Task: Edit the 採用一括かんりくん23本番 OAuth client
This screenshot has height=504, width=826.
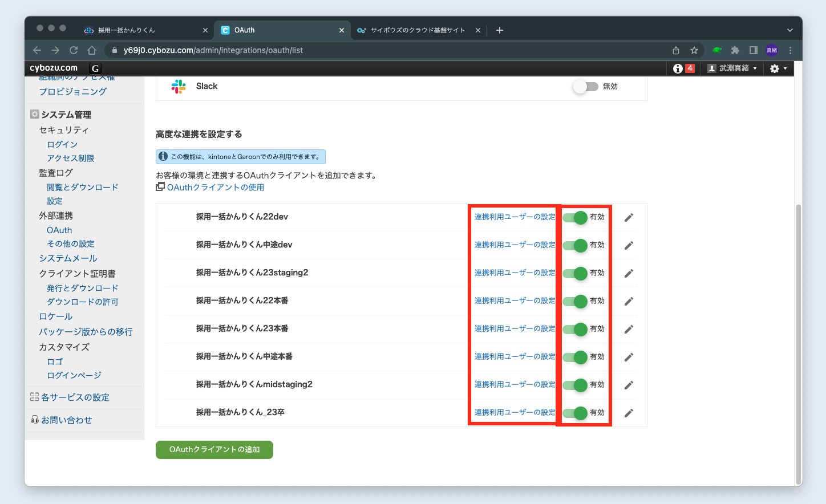Action: pyautogui.click(x=629, y=329)
